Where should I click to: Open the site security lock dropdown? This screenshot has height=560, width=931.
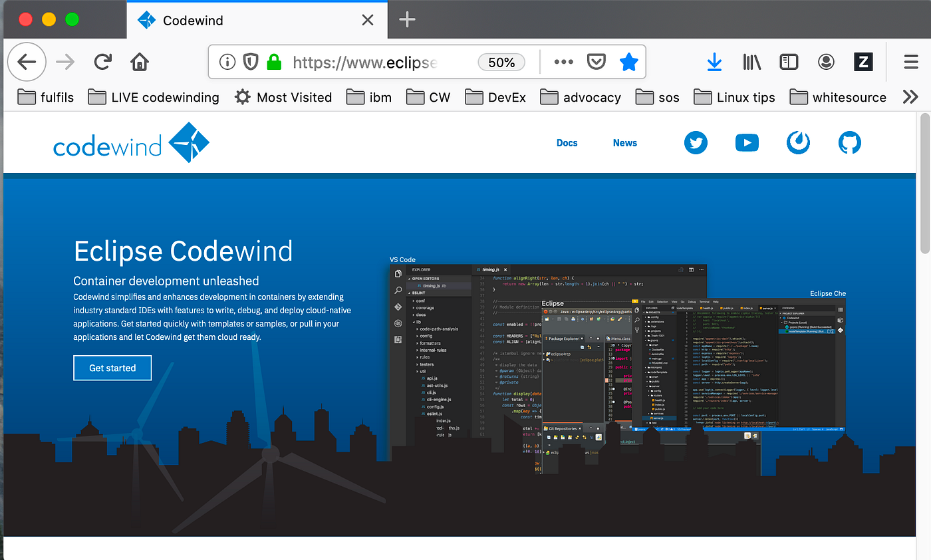(274, 61)
